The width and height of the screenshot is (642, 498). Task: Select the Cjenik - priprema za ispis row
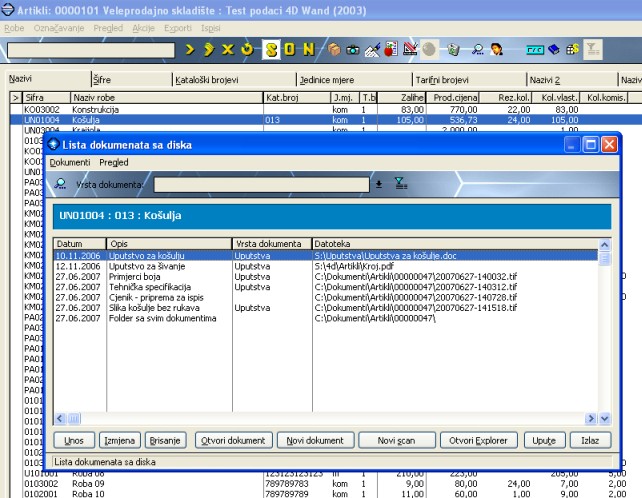326,297
